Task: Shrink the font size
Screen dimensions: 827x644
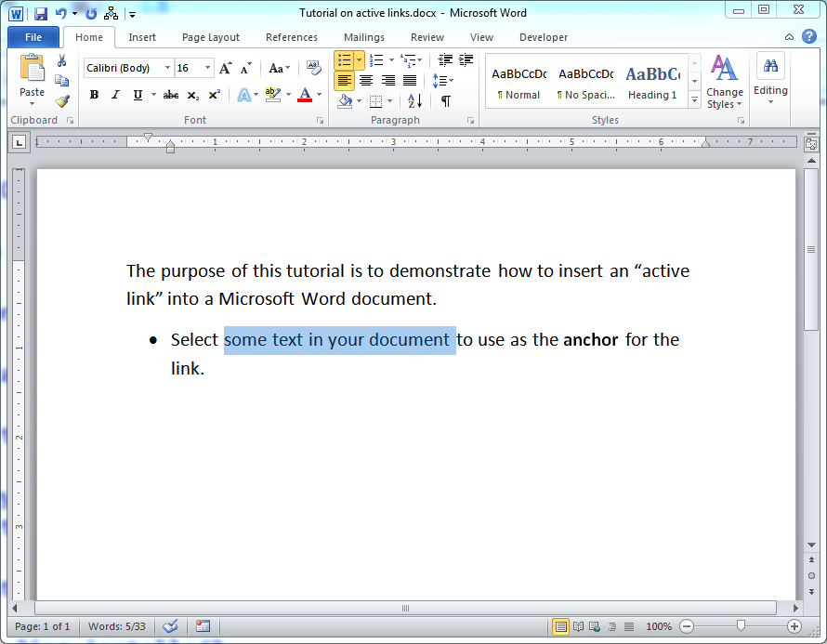Action: tap(246, 68)
